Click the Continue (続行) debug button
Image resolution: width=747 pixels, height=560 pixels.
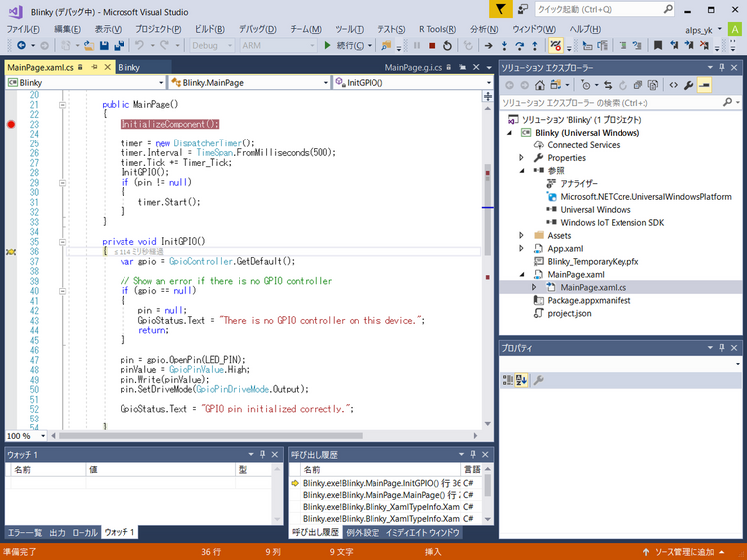(343, 45)
